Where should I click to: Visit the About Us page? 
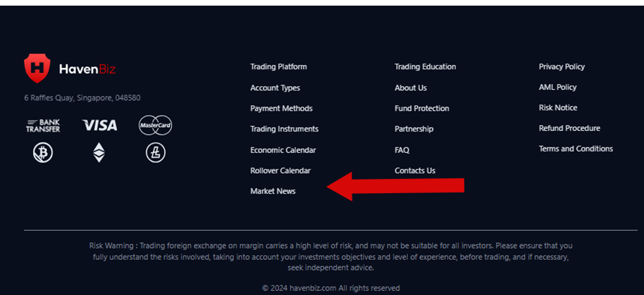(x=411, y=88)
